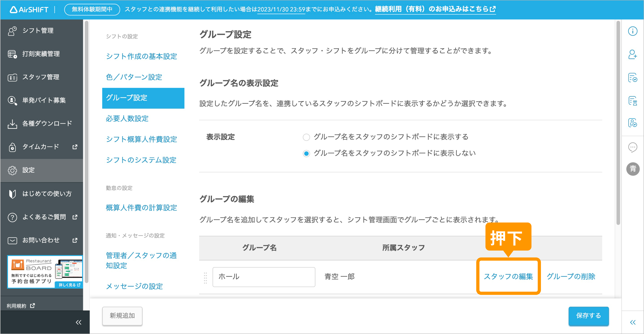Image resolution: width=644 pixels, height=334 pixels.
Task: Open 単発バイト募集 in the sidebar
Action: pos(41,100)
